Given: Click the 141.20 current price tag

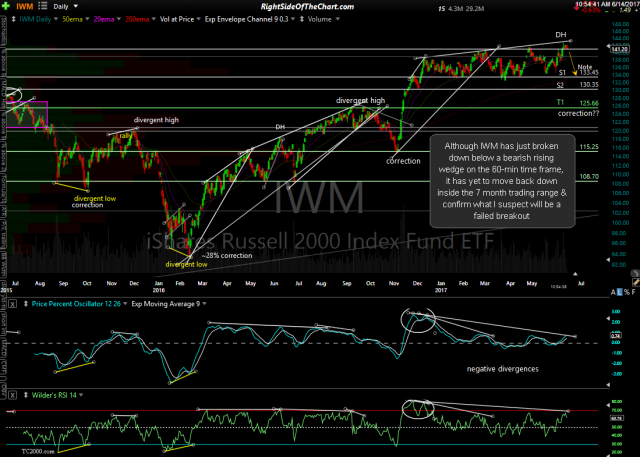Looking at the screenshot, I should 620,49.
